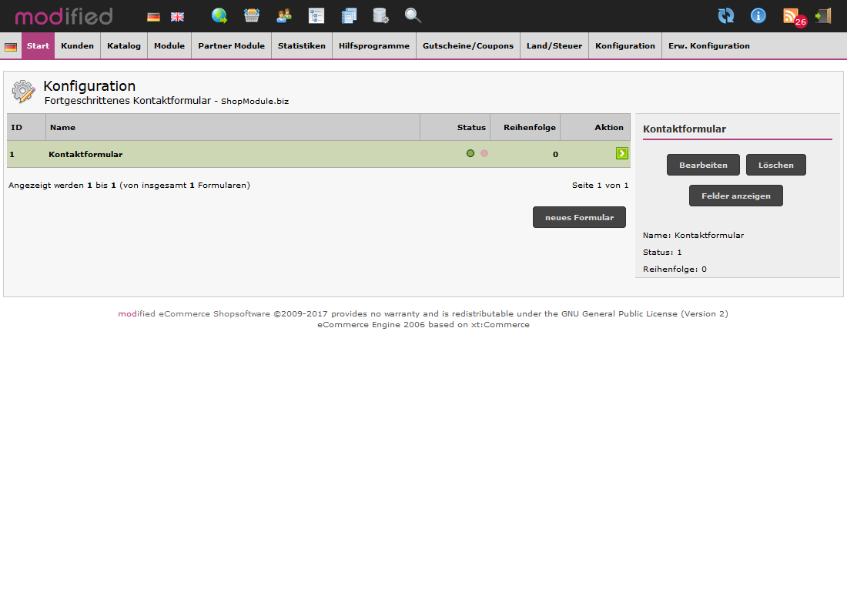
Task: Click the blue refresh arrows icon
Action: [x=725, y=15]
